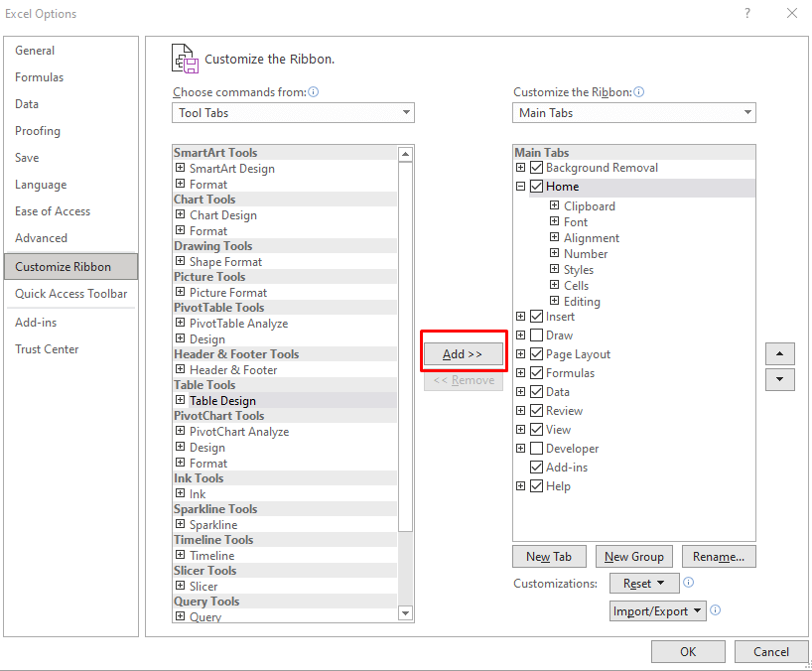Click the Rename... button

point(719,557)
